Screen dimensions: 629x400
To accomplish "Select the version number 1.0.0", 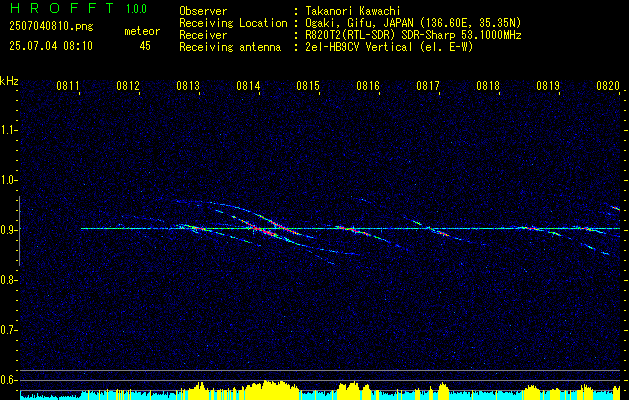I will point(136,9).
